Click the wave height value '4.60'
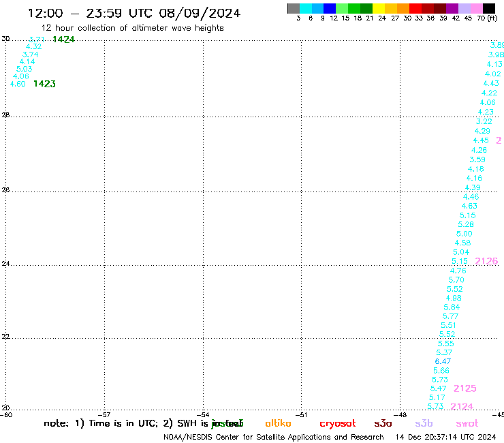Image resolution: width=504 pixels, height=443 pixels. (18, 84)
